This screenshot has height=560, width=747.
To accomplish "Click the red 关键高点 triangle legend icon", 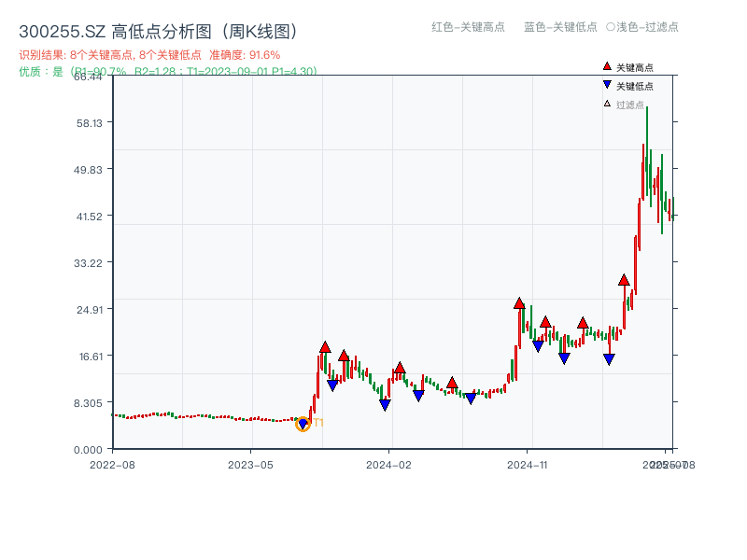I will click(607, 66).
